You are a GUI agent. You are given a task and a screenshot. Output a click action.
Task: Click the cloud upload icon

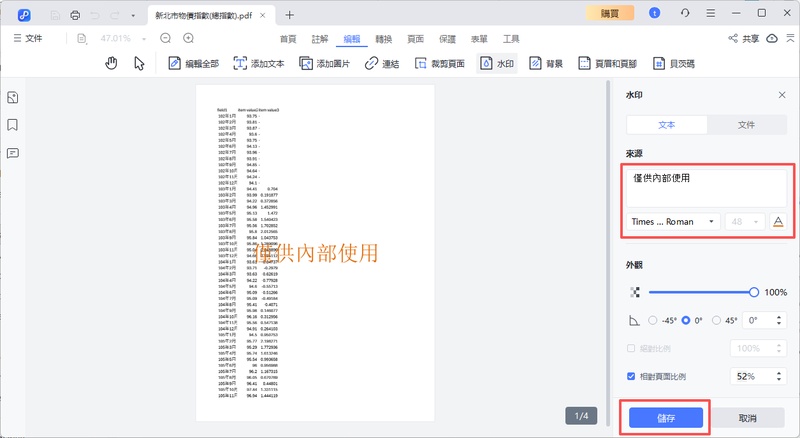772,38
